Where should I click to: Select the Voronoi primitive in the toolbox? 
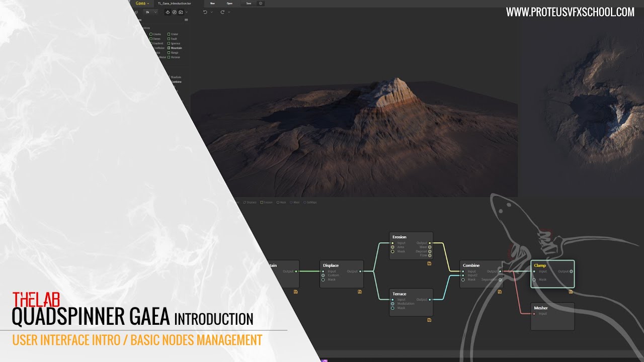[x=174, y=57]
